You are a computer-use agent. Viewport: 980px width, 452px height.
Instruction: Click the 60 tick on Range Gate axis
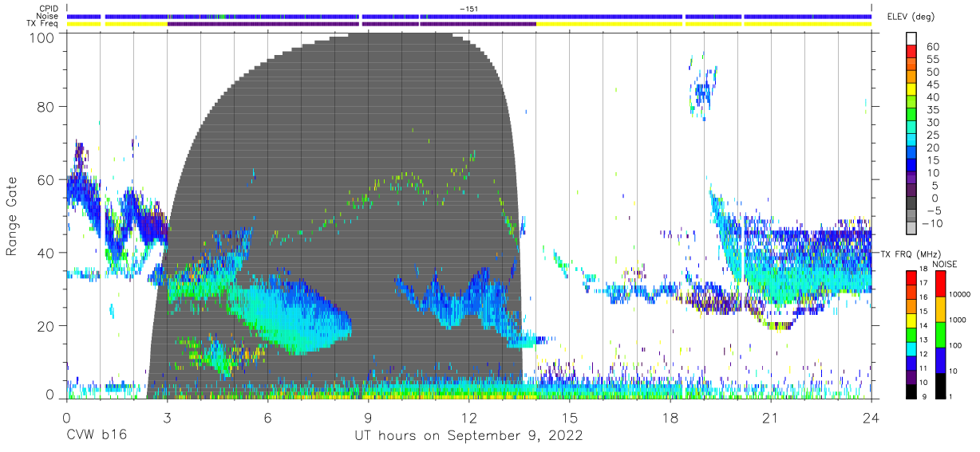pos(46,179)
